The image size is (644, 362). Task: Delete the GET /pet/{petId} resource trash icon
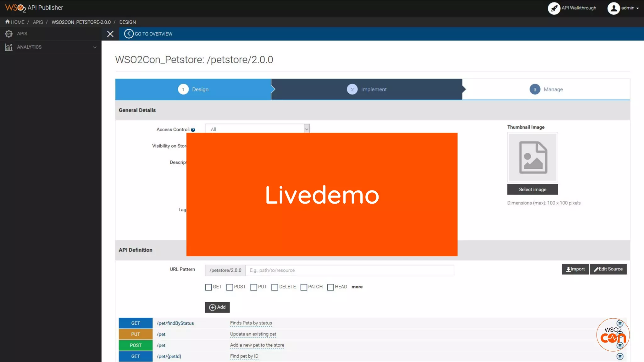tap(620, 356)
